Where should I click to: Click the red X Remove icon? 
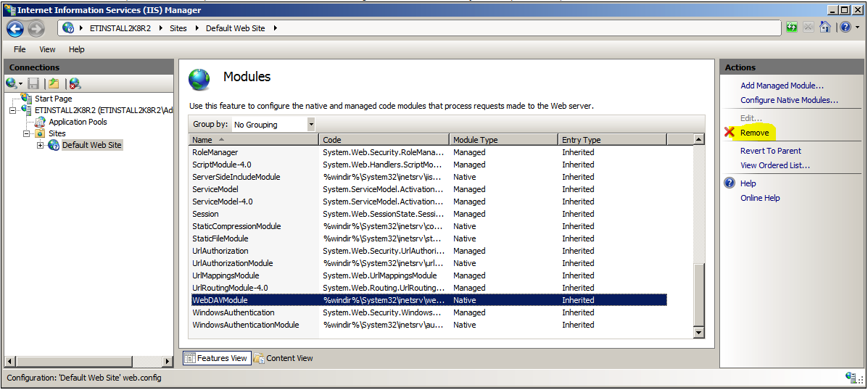729,133
